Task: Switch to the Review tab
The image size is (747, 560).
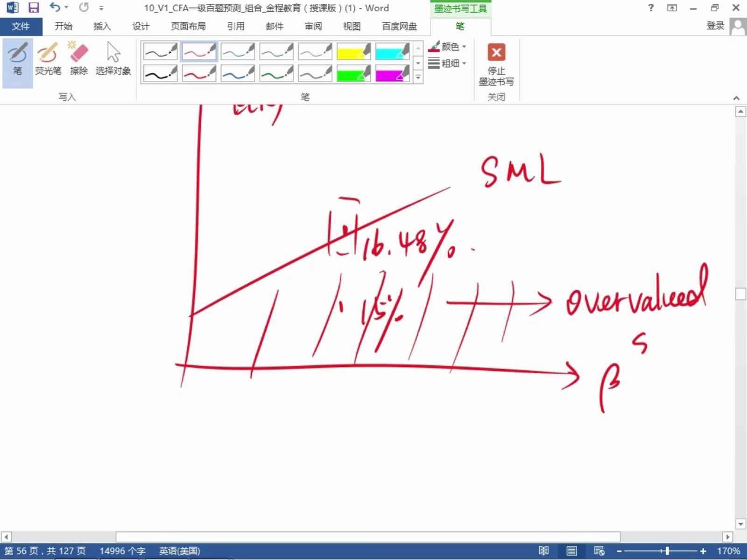Action: 313,26
